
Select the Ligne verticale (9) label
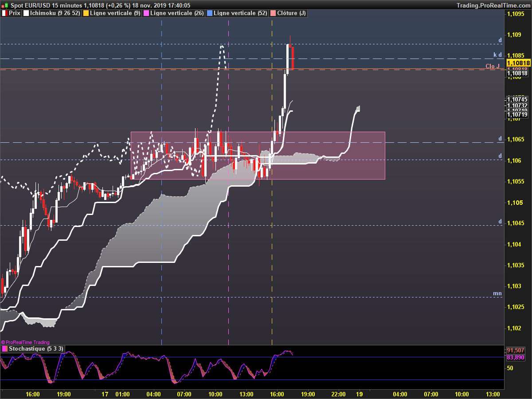tap(115, 13)
